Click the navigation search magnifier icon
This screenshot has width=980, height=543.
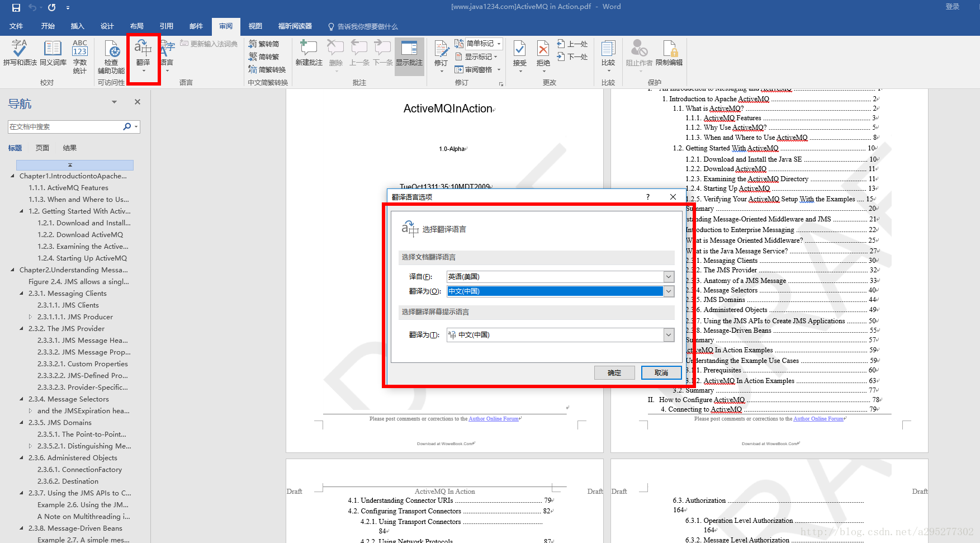127,126
